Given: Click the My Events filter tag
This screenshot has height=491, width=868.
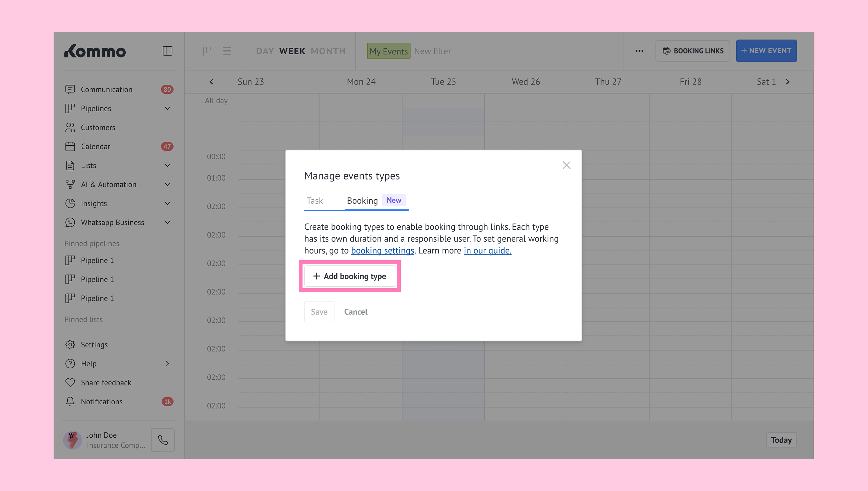Looking at the screenshot, I should (388, 51).
